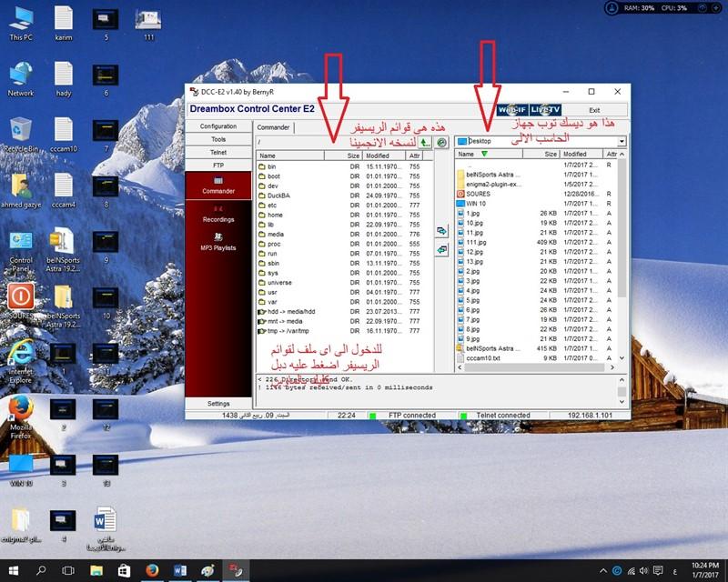Open the Telnet section
Image resolution: width=728 pixels, height=582 pixels.
(x=218, y=152)
